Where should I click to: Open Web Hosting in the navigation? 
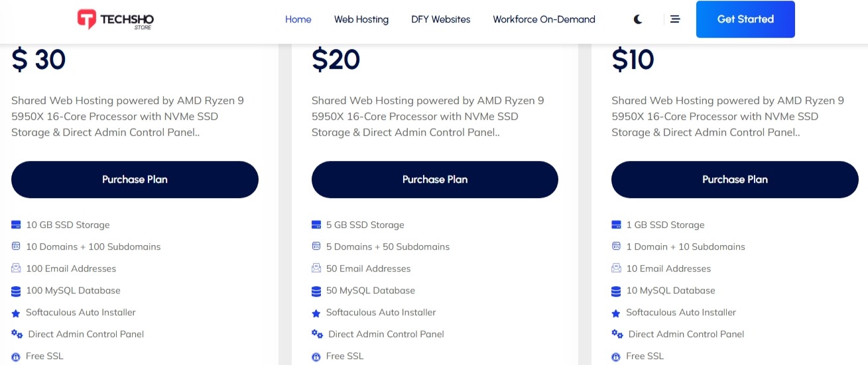click(x=361, y=19)
